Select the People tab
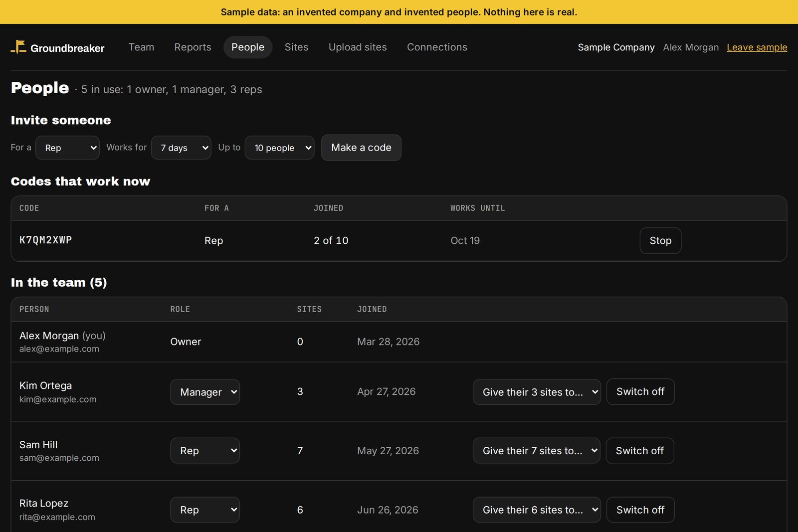The width and height of the screenshot is (798, 532). pyautogui.click(x=248, y=47)
